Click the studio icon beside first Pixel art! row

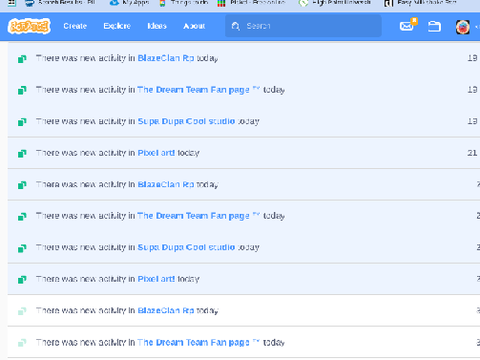pos(22,153)
